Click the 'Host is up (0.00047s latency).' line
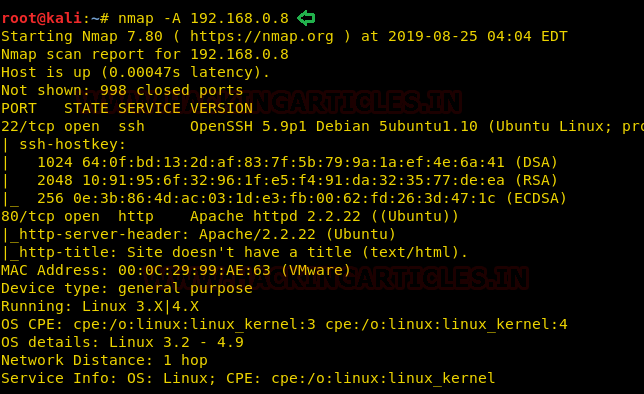This screenshot has width=644, height=394. (136, 72)
